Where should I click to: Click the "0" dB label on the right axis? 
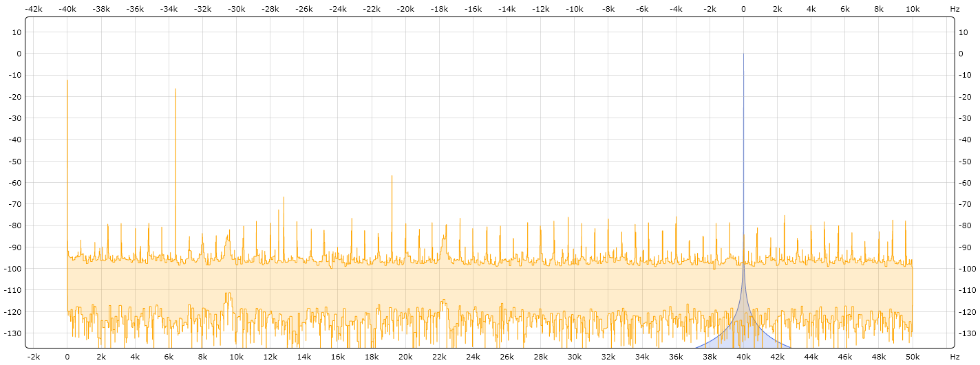click(963, 54)
